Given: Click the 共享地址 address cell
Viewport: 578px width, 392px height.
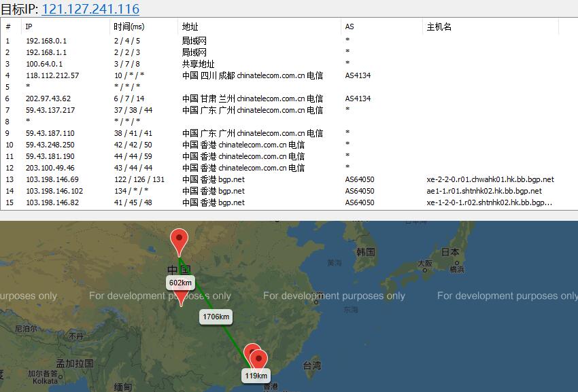Looking at the screenshot, I should tap(199, 64).
